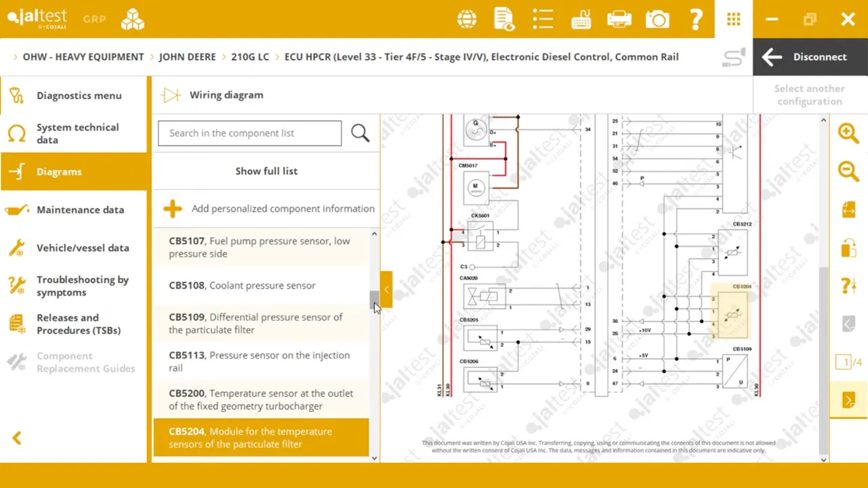Screen dimensions: 868x488
Task: Select CB5109 differential pressure sensor
Action: click(261, 323)
